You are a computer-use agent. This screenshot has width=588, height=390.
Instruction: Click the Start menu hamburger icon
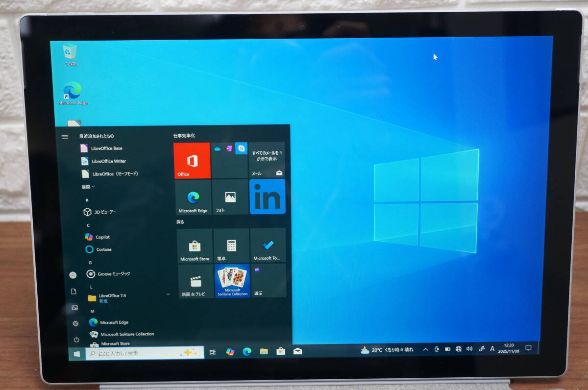click(65, 137)
